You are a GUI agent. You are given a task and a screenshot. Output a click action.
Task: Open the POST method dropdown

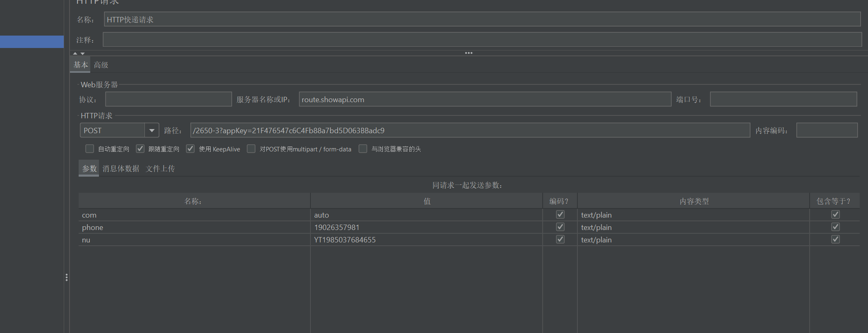(152, 130)
